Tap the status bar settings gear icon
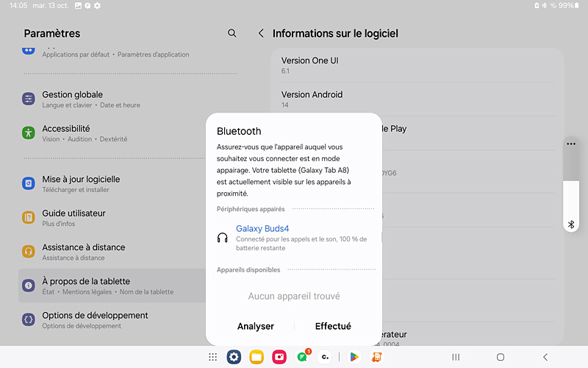The width and height of the screenshot is (588, 368). [97, 6]
